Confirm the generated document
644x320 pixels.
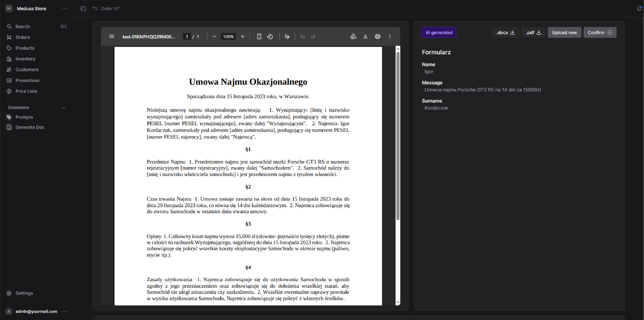600,32
